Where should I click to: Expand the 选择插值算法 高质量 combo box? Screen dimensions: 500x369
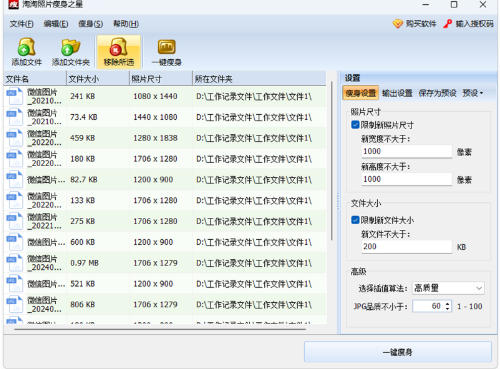click(x=448, y=288)
